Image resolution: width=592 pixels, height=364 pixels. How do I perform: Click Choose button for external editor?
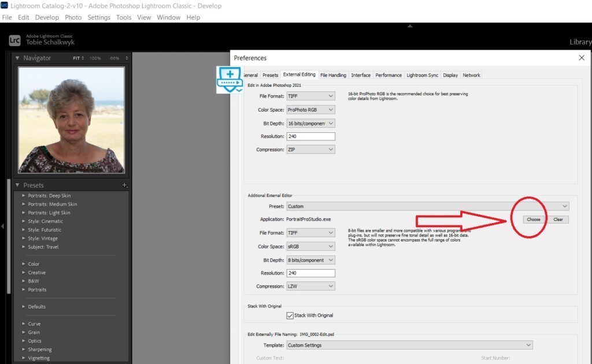point(533,220)
